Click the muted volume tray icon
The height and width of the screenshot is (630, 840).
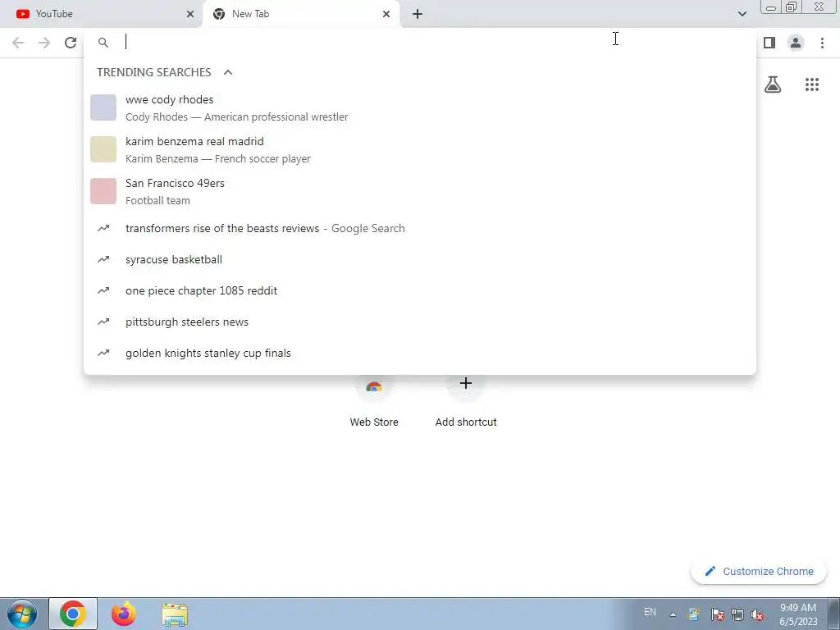757,614
